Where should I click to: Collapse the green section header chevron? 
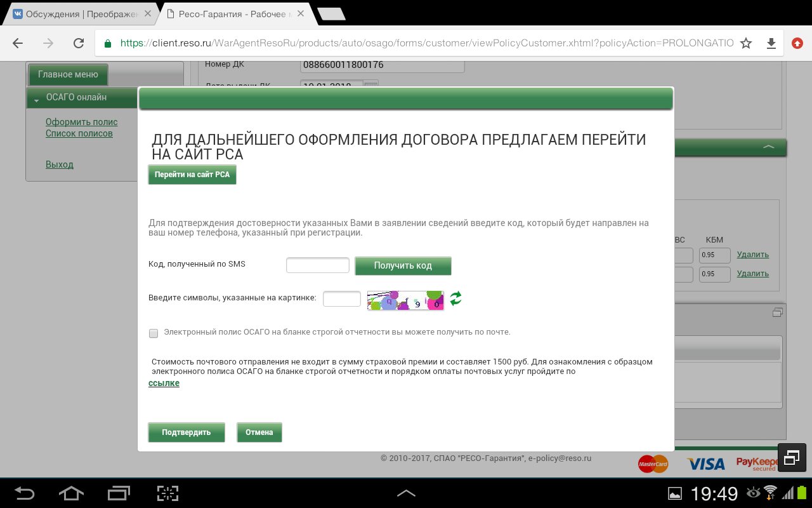click(x=769, y=147)
